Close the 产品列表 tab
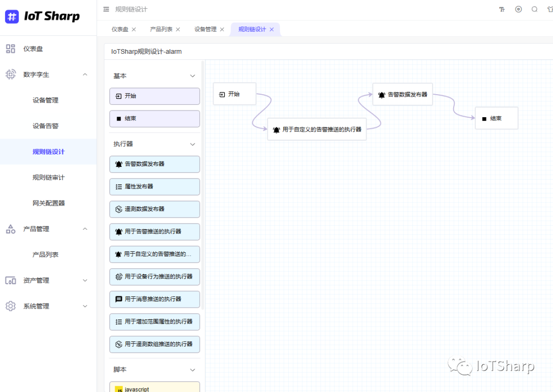Viewport: 553px width, 392px height. (x=178, y=29)
